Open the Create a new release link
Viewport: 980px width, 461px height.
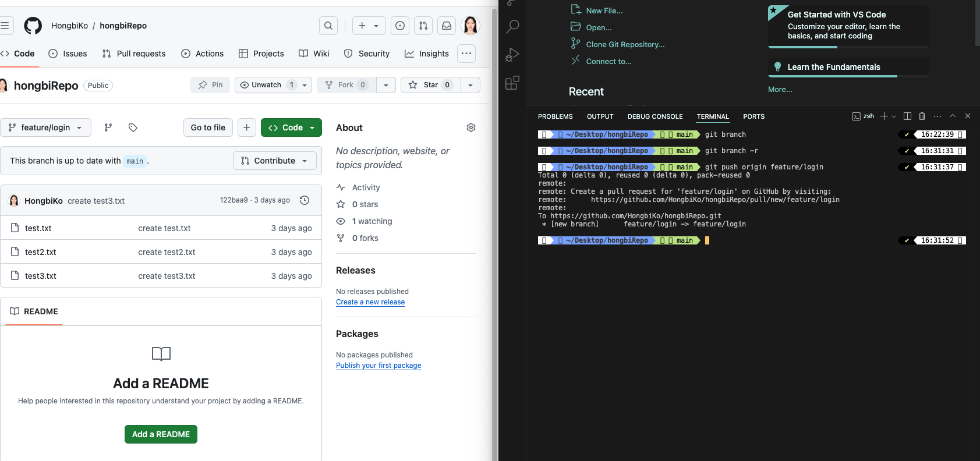coord(370,302)
